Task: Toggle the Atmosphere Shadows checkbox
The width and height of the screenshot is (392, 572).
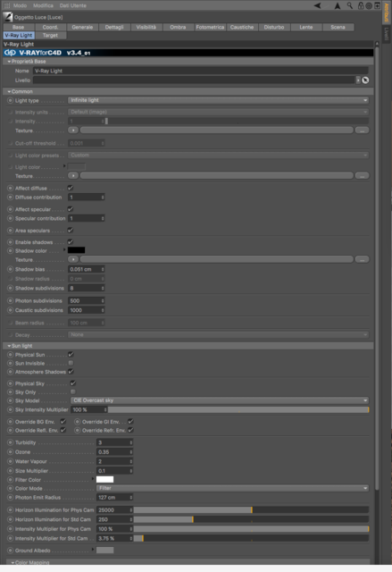Action: [x=71, y=372]
